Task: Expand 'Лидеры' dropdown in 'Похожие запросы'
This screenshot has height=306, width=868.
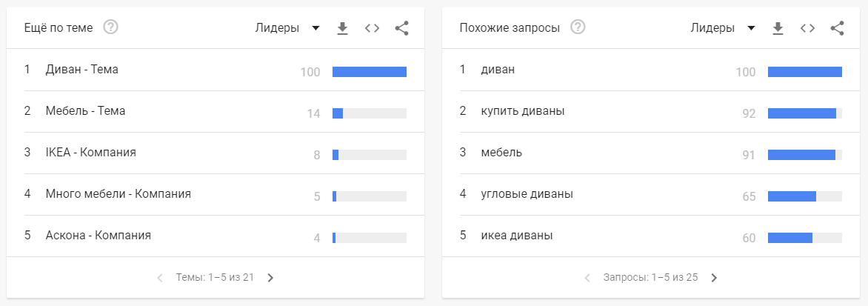Action: [723, 28]
